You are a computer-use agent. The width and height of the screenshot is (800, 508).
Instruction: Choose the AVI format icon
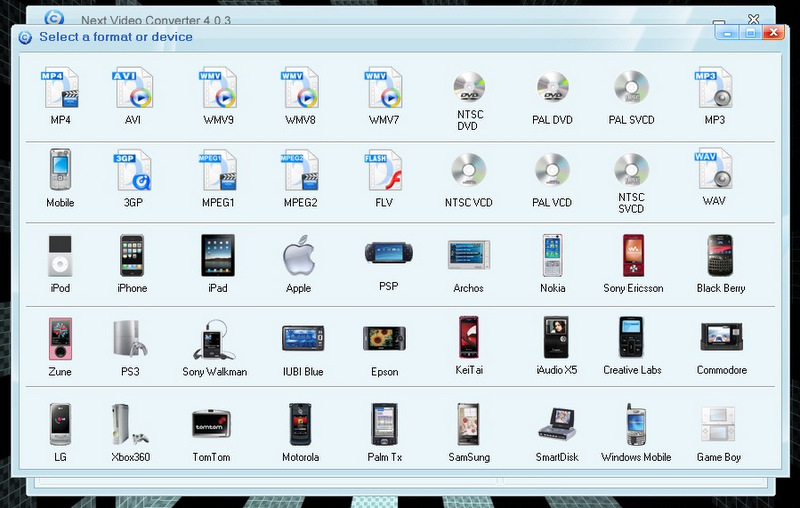(133, 87)
